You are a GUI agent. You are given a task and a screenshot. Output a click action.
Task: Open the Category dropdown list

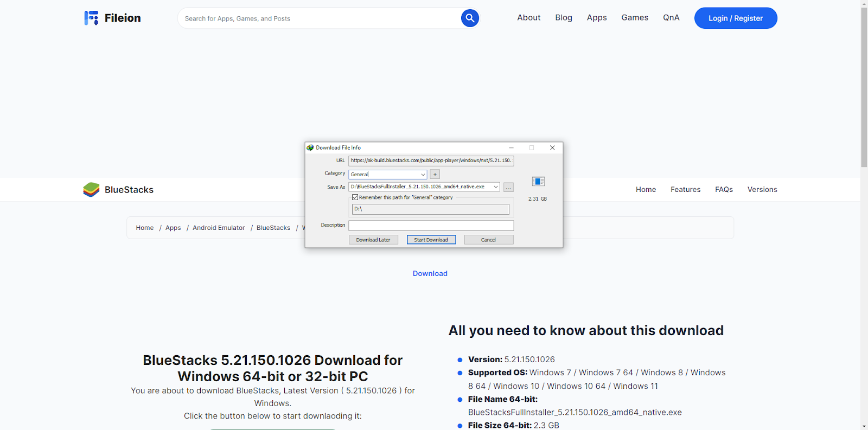(423, 174)
